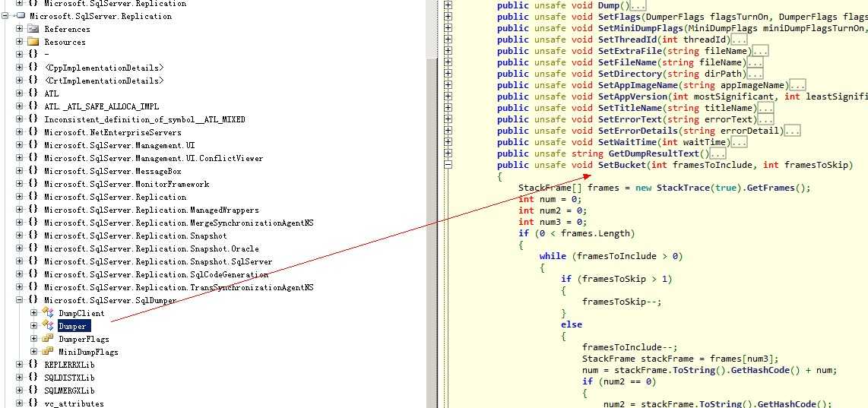Image resolution: width=868 pixels, height=408 pixels.
Task: Expand the MiniDumpFlags node
Action: tap(34, 352)
